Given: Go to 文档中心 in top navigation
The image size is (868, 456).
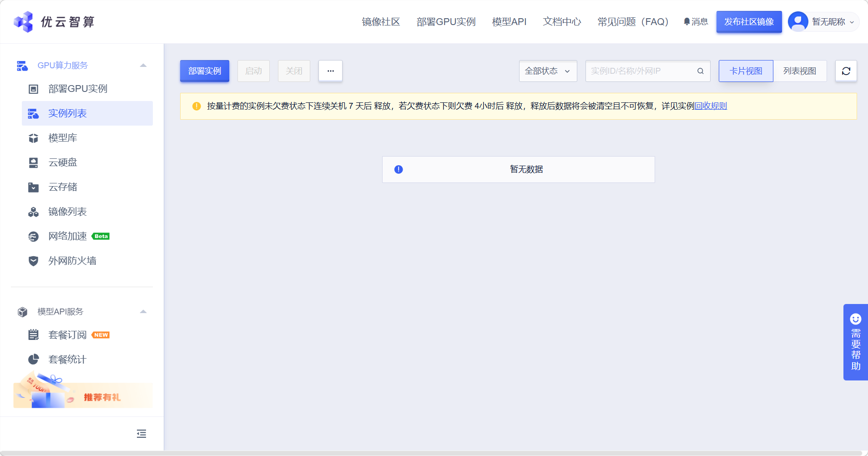Looking at the screenshot, I should point(561,21).
